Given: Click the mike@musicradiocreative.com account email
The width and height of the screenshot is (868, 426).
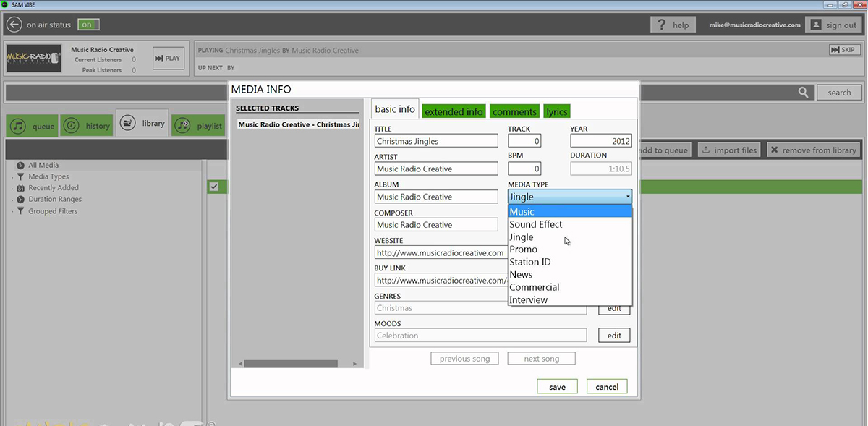Looking at the screenshot, I should click(756, 25).
